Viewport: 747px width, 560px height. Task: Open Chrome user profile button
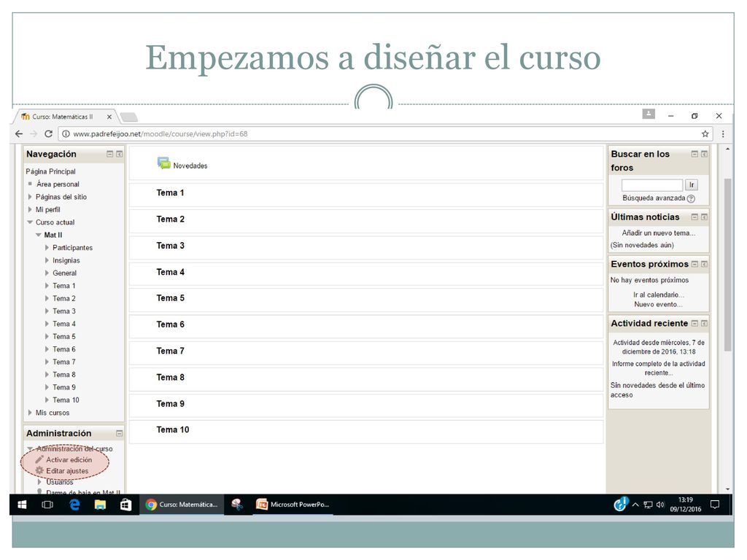tap(649, 114)
